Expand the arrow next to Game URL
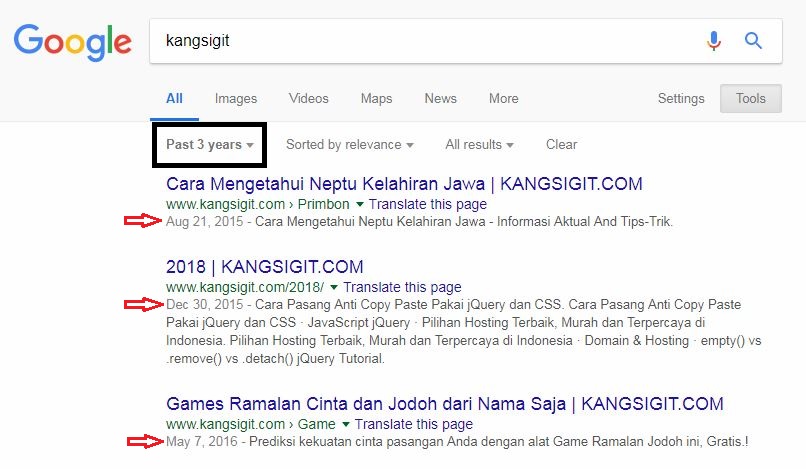Image resolution: width=806 pixels, height=469 pixels. click(346, 424)
